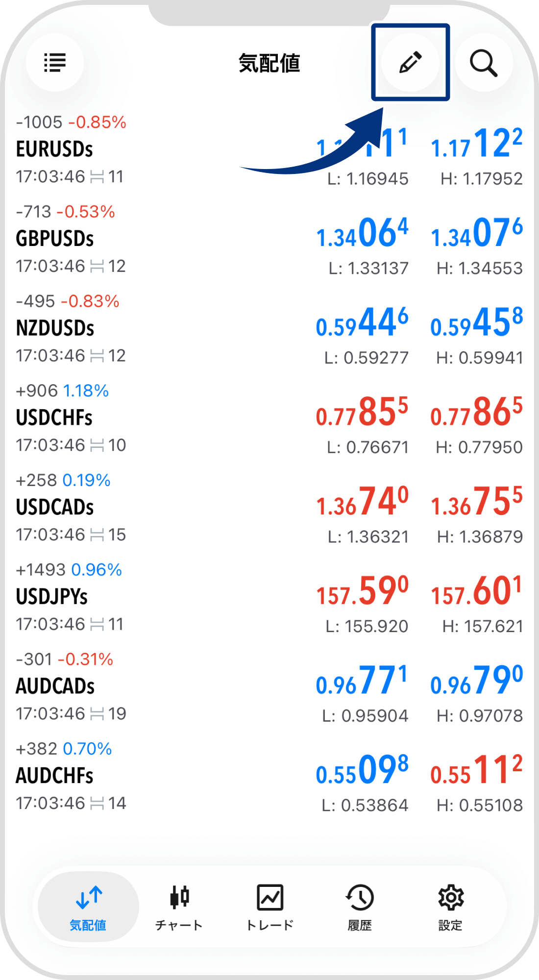The height and width of the screenshot is (980, 539).
Task: Tap the 気配値 page title
Action: 269,64
